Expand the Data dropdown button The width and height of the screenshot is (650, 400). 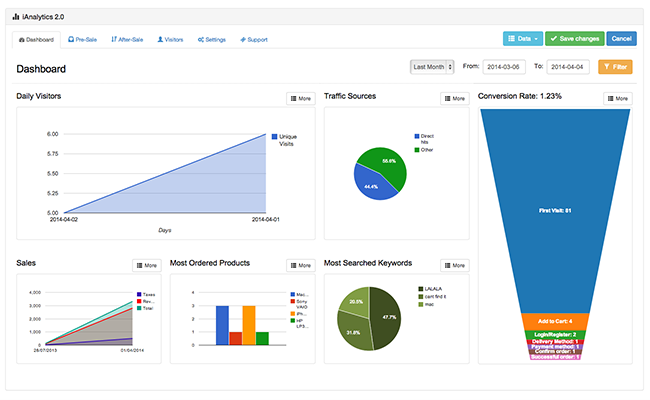point(523,39)
